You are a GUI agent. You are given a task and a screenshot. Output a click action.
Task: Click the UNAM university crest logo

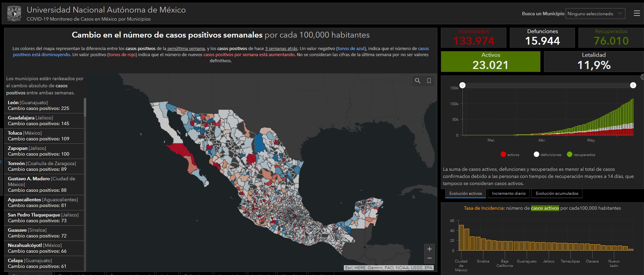coord(14,14)
